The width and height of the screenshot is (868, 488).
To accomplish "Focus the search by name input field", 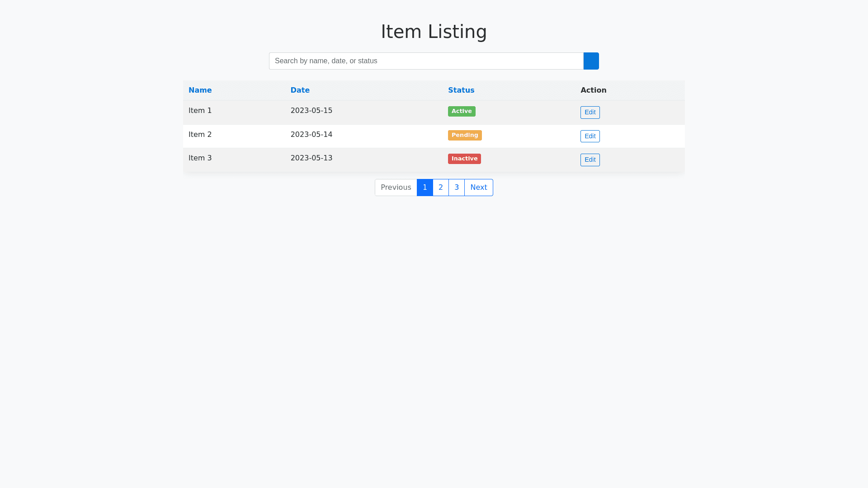I will pyautogui.click(x=426, y=61).
